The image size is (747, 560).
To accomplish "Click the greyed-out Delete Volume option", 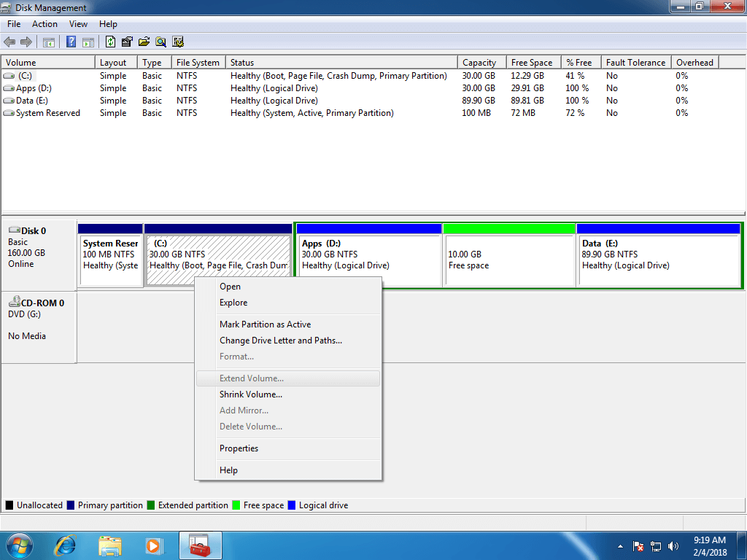I will point(288,426).
